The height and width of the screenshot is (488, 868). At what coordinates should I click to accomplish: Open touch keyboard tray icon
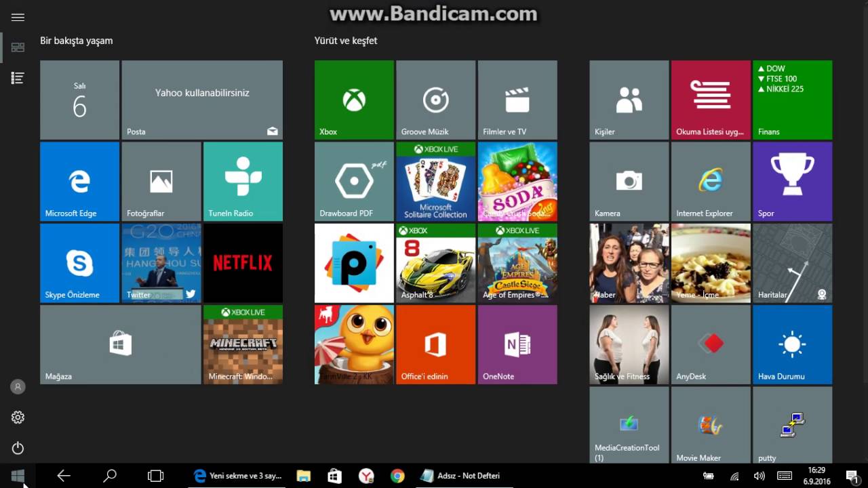[x=785, y=476]
